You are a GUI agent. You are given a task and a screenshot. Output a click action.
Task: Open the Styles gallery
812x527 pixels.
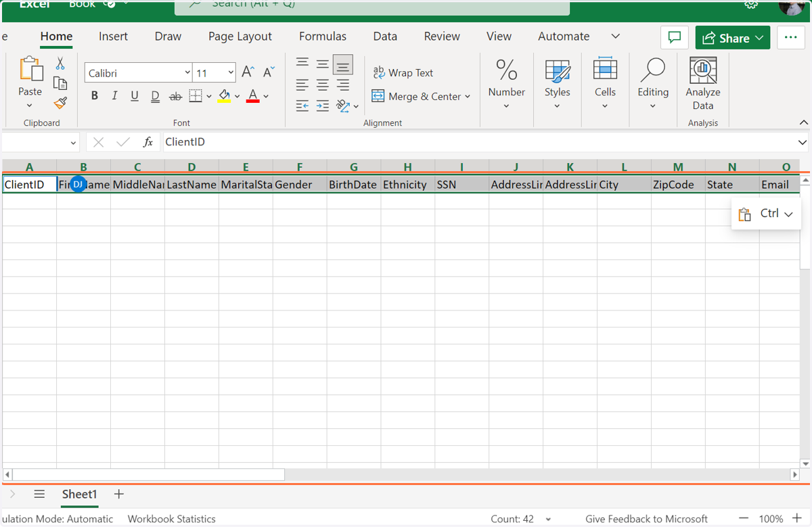[x=558, y=83]
